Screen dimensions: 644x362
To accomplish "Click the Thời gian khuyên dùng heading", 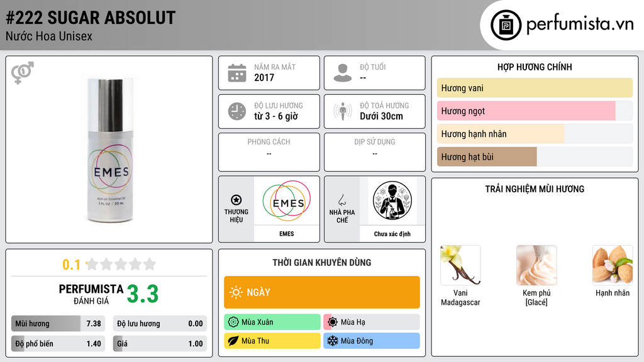I will point(322,263).
